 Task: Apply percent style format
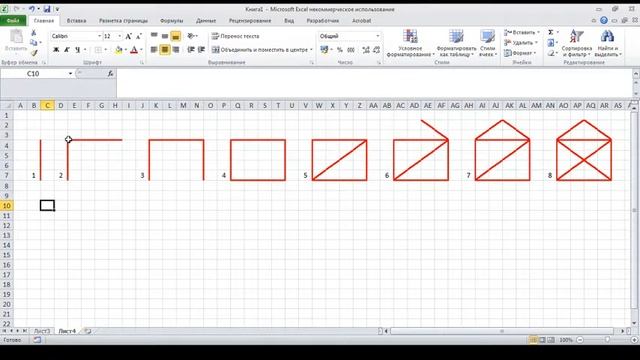[x=340, y=50]
